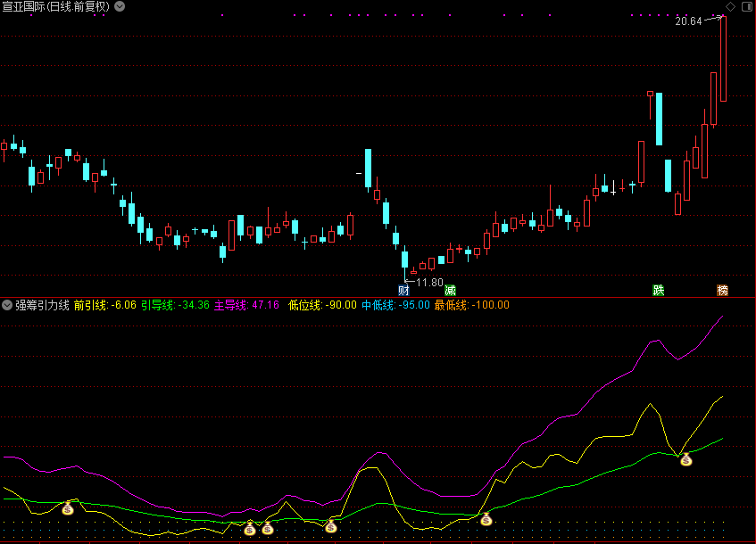Screen dimensions: 756x544
Task: Click the rightmost money bag signal icon
Action: [686, 459]
